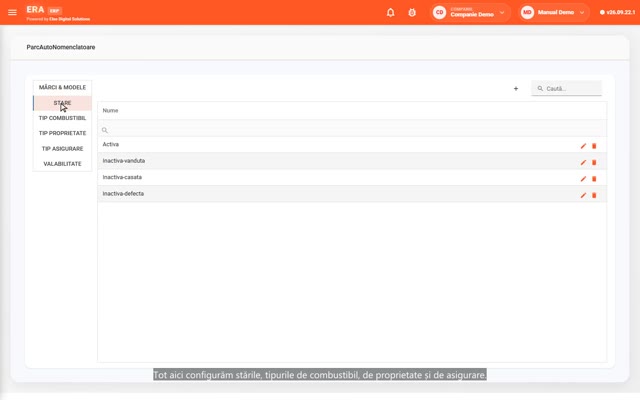The image size is (640, 400).
Task: Delete the Inactiva-vanduta row
Action: pyautogui.click(x=594, y=162)
